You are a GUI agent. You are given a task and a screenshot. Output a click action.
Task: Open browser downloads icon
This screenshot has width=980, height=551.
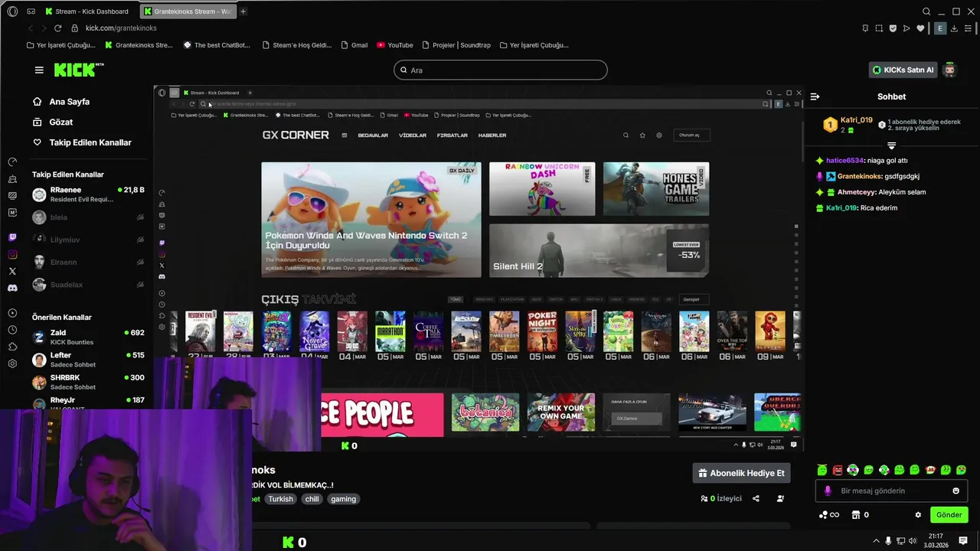pos(955,28)
